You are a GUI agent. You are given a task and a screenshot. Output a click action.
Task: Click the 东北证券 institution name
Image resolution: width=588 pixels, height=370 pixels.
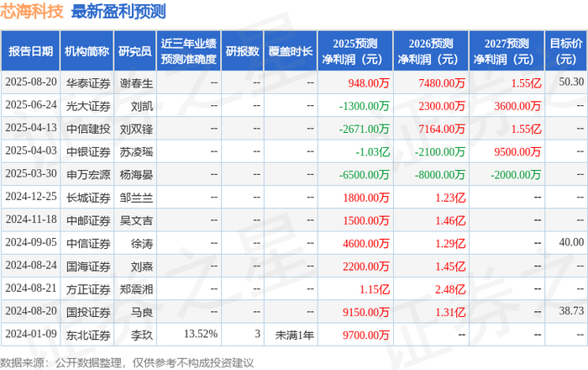(x=88, y=335)
